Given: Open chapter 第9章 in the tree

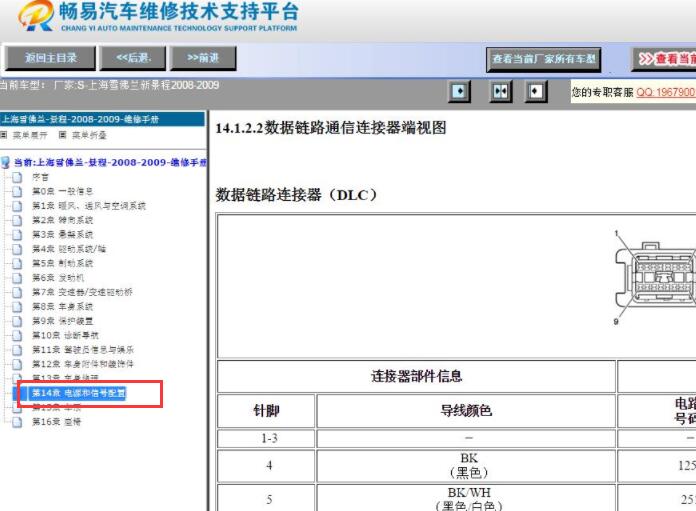Looking at the screenshot, I should click(x=63, y=321).
